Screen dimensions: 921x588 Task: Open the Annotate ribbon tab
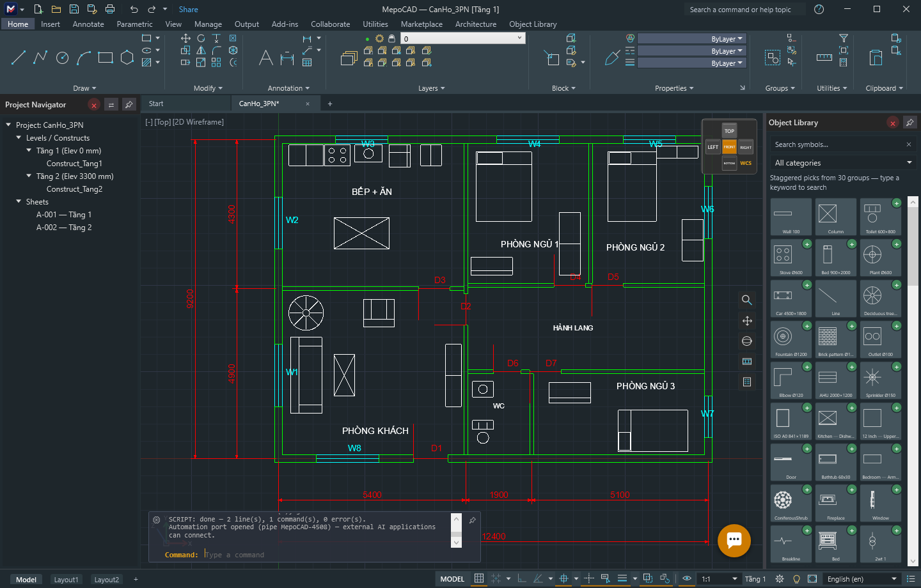click(88, 24)
